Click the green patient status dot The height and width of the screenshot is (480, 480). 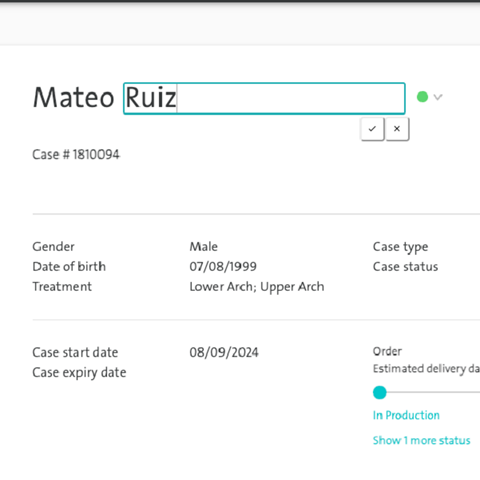(x=422, y=97)
